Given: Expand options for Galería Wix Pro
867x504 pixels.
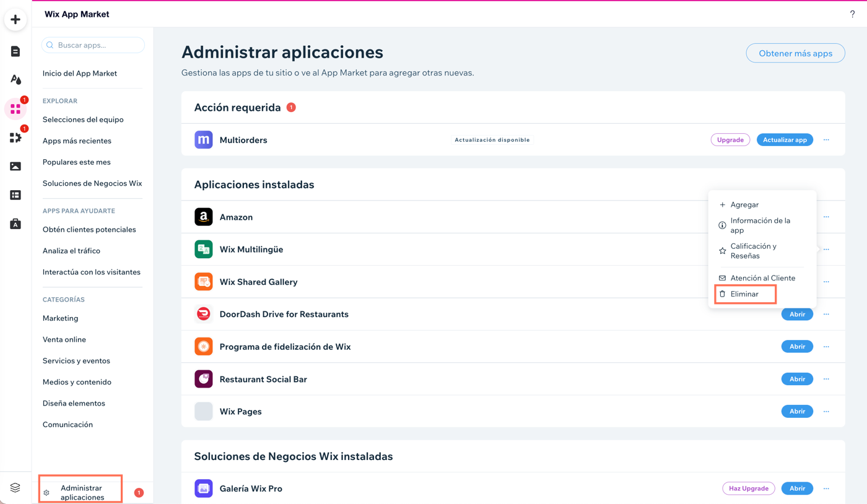Looking at the screenshot, I should [826, 488].
